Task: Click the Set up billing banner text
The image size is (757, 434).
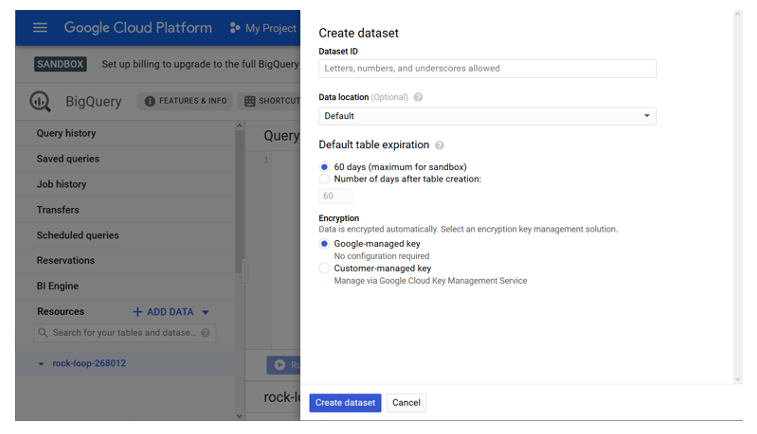Action: click(x=200, y=64)
